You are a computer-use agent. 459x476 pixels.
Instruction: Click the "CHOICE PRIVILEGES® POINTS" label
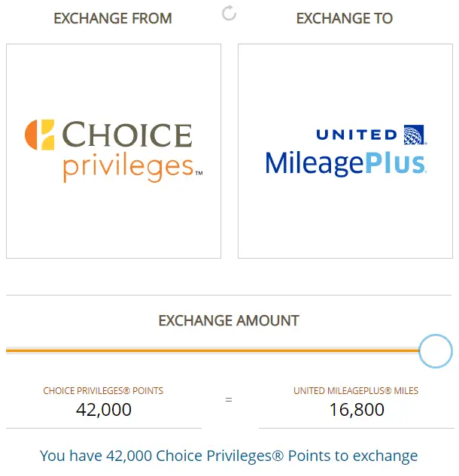click(104, 391)
